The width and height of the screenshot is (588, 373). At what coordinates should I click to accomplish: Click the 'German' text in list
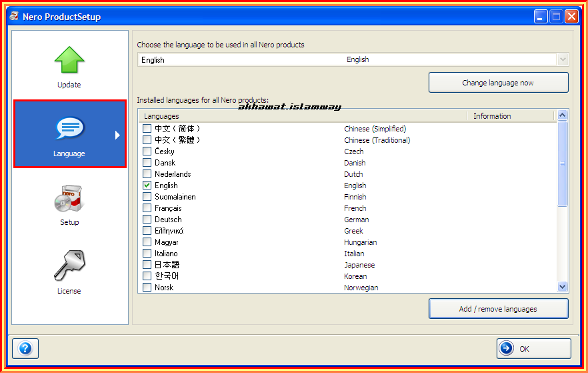[x=356, y=219]
